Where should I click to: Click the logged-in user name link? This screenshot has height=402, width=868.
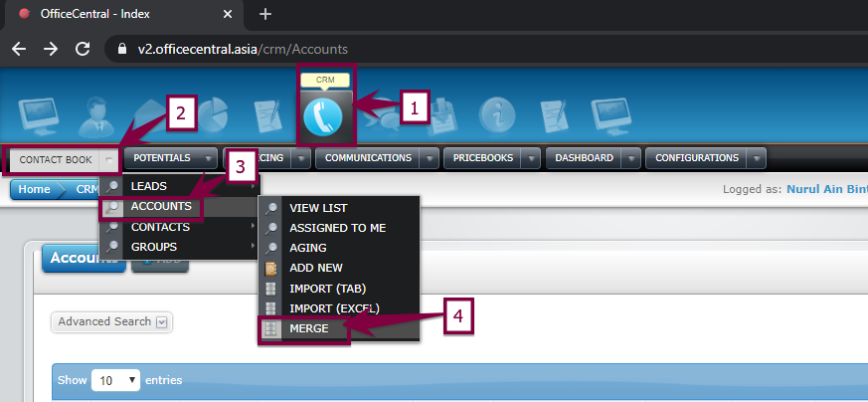827,189
